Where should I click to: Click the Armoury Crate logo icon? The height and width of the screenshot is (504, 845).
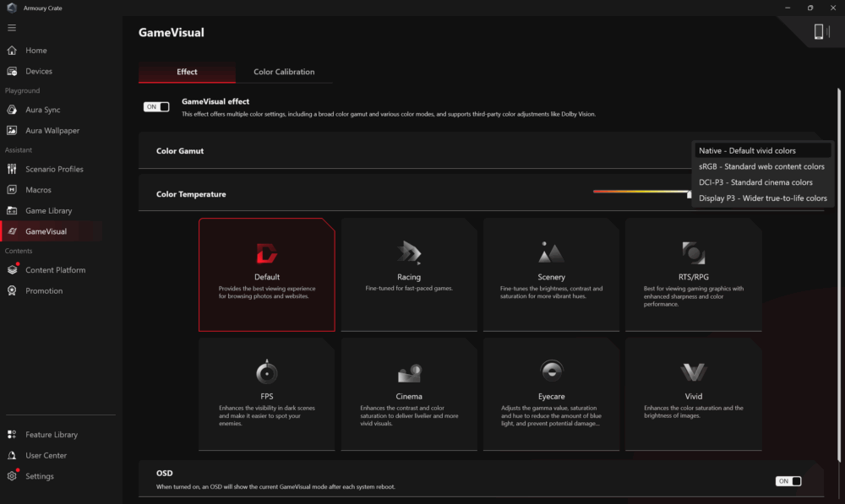tap(11, 8)
